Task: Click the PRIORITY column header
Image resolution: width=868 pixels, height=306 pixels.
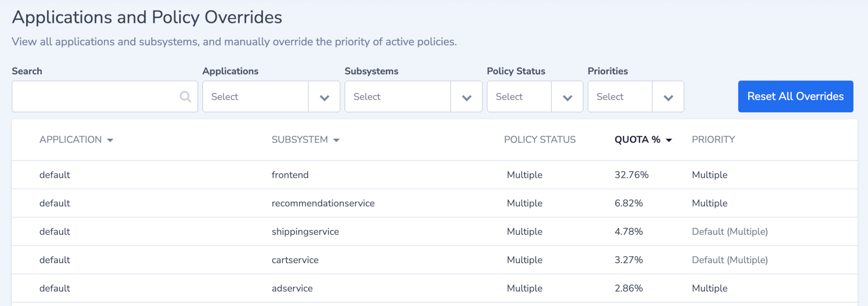Action: (713, 140)
